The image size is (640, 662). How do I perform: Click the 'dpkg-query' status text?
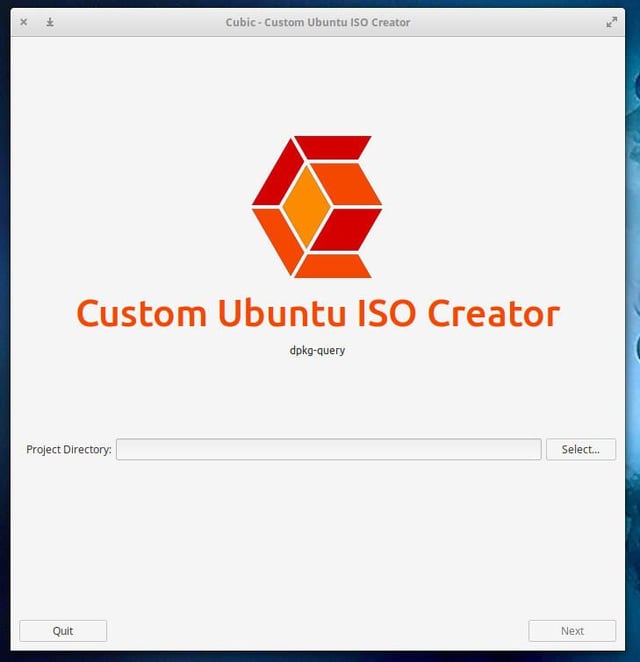tap(317, 350)
